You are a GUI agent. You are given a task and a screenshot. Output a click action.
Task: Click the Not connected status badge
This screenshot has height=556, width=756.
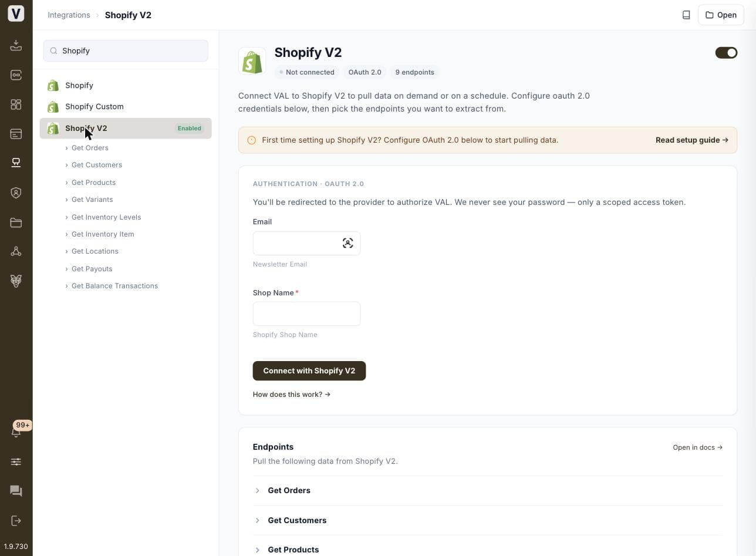coord(307,72)
